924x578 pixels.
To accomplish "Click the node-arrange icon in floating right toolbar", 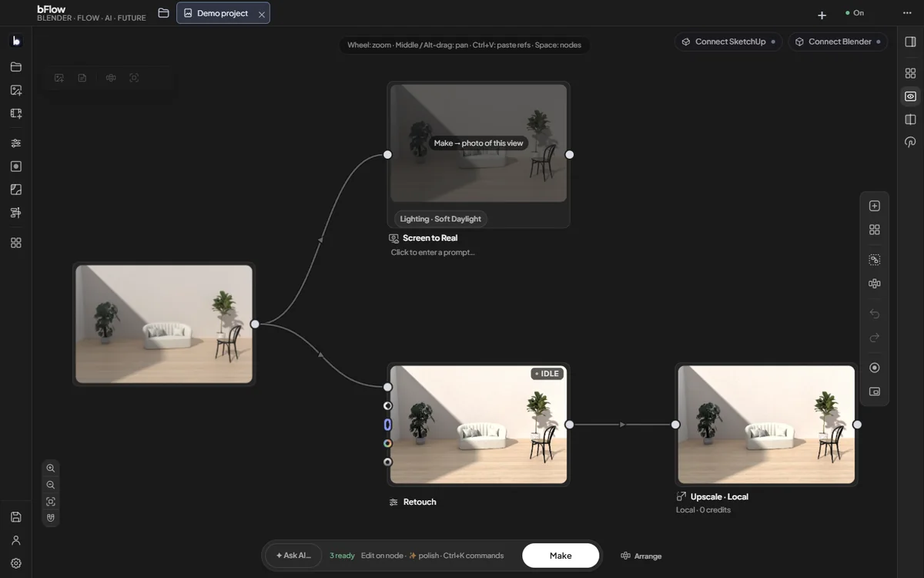I will click(x=875, y=284).
